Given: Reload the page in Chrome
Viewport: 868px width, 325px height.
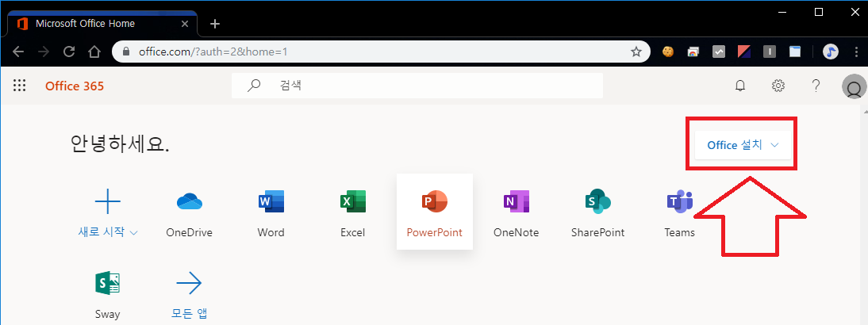Looking at the screenshot, I should [69, 52].
